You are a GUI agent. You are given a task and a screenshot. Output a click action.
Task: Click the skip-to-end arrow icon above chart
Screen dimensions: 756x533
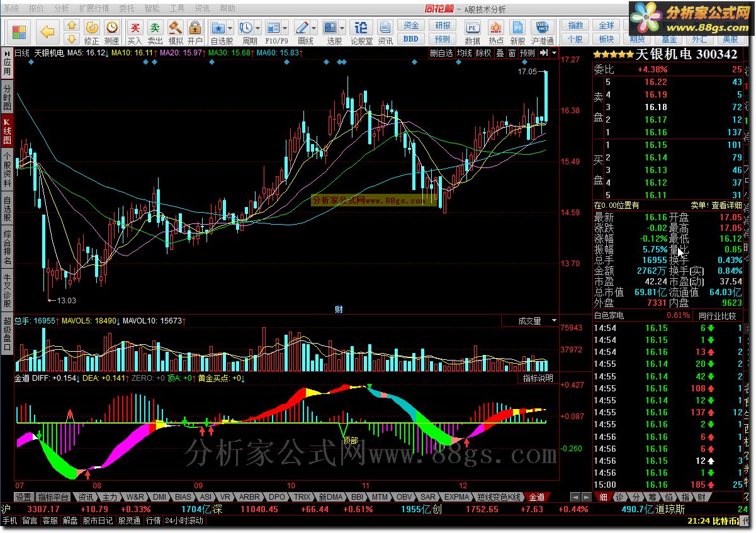[x=544, y=53]
